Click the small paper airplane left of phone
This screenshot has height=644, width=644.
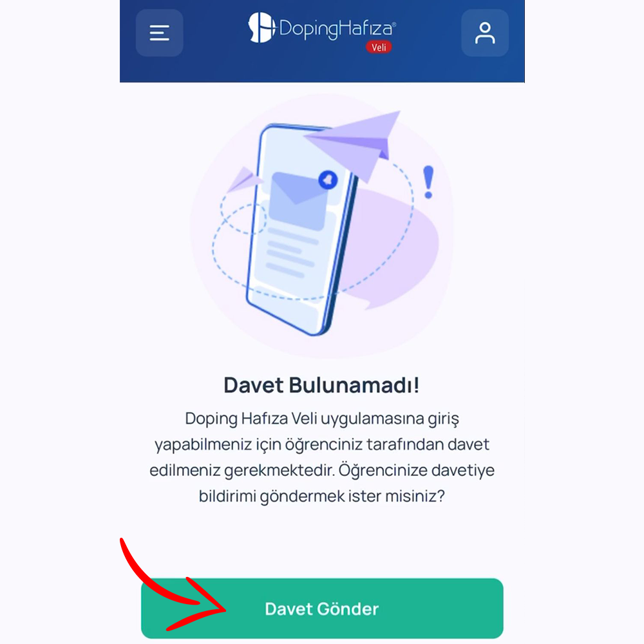click(244, 178)
